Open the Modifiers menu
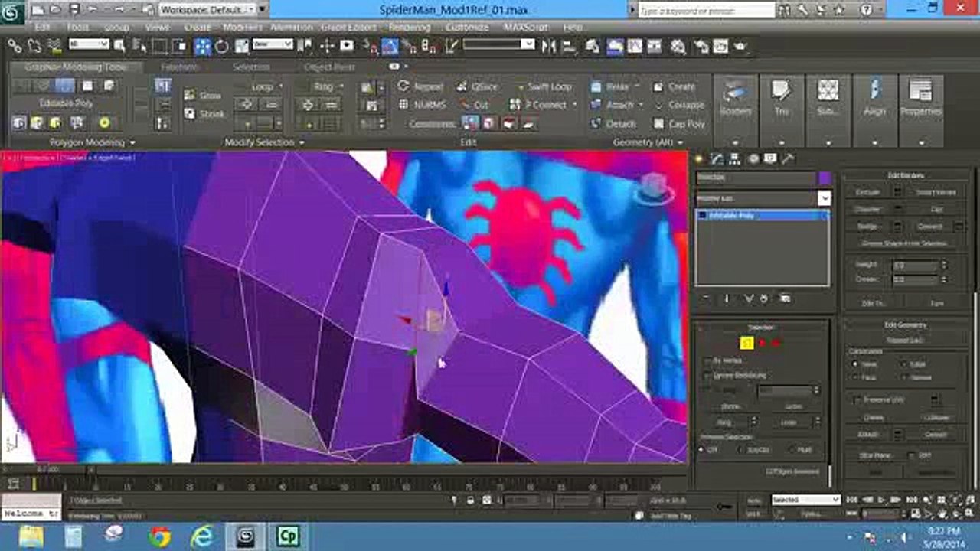The height and width of the screenshot is (551, 980). pyautogui.click(x=243, y=27)
